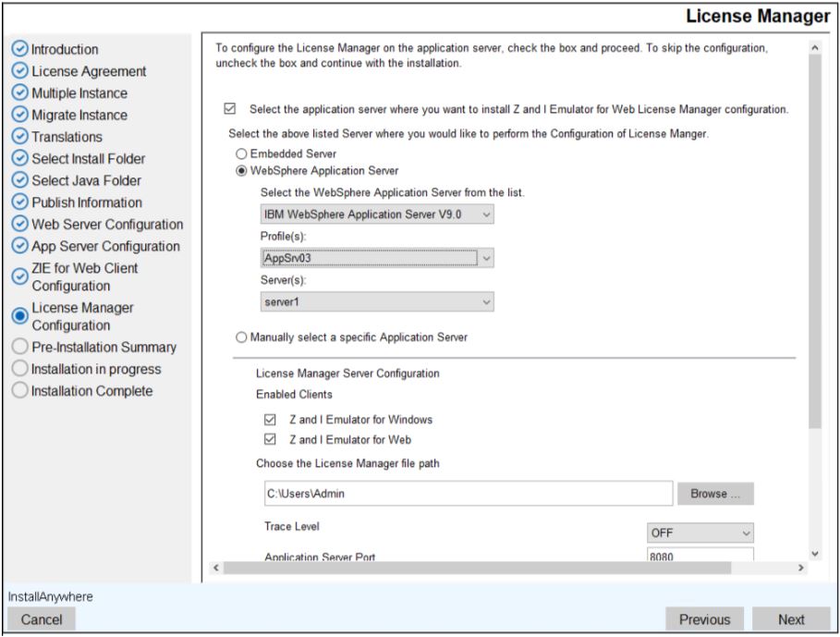Click the License Agreement step checkmark icon

(x=19, y=70)
